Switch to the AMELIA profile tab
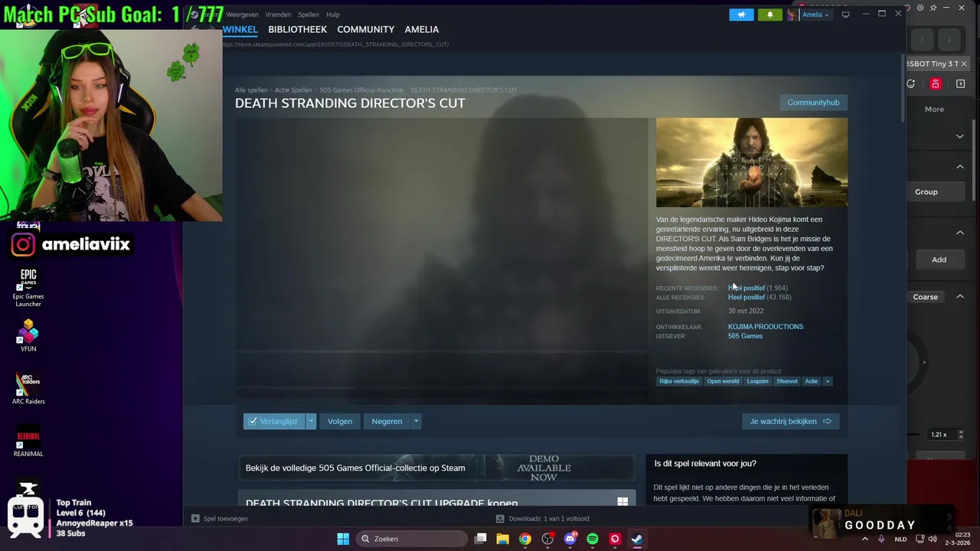Image resolution: width=980 pixels, height=551 pixels. 422,29
